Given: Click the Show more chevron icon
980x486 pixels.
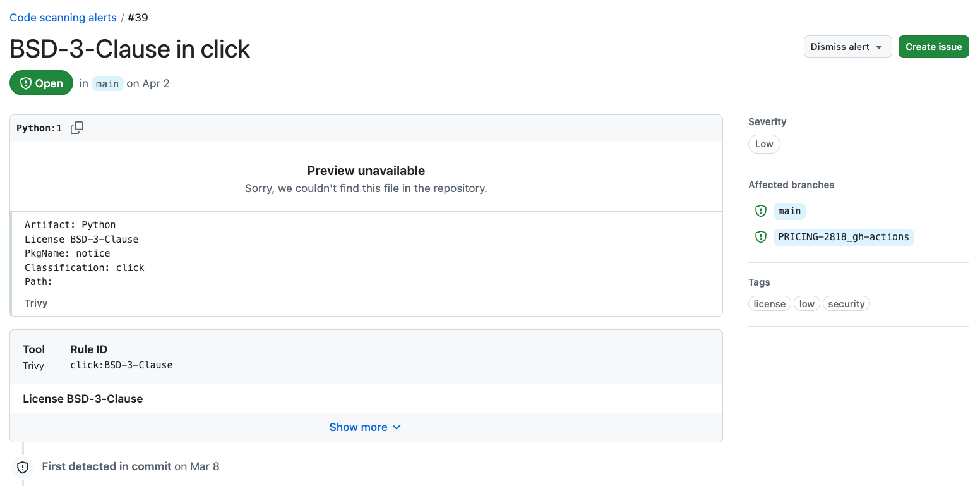Looking at the screenshot, I should 397,427.
